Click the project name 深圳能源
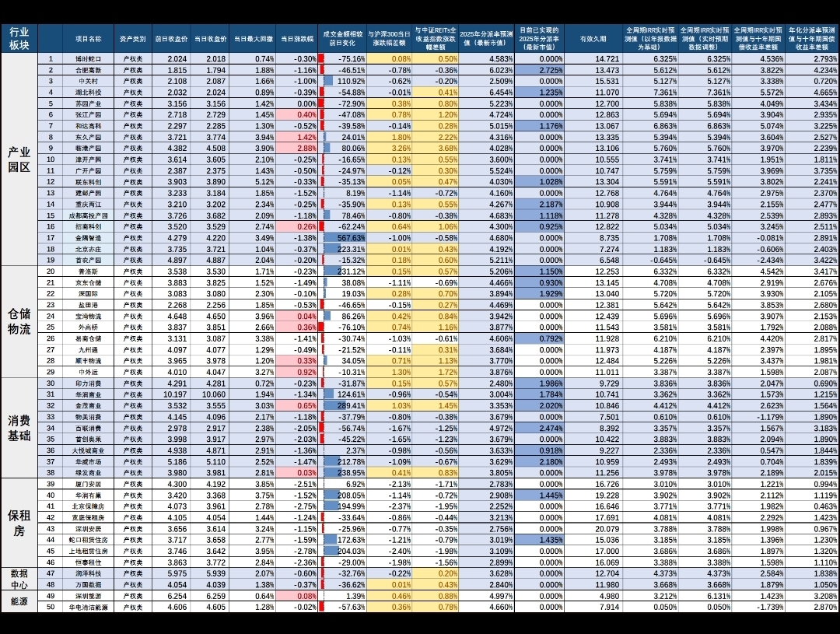This screenshot has width=840, height=634. (x=89, y=596)
